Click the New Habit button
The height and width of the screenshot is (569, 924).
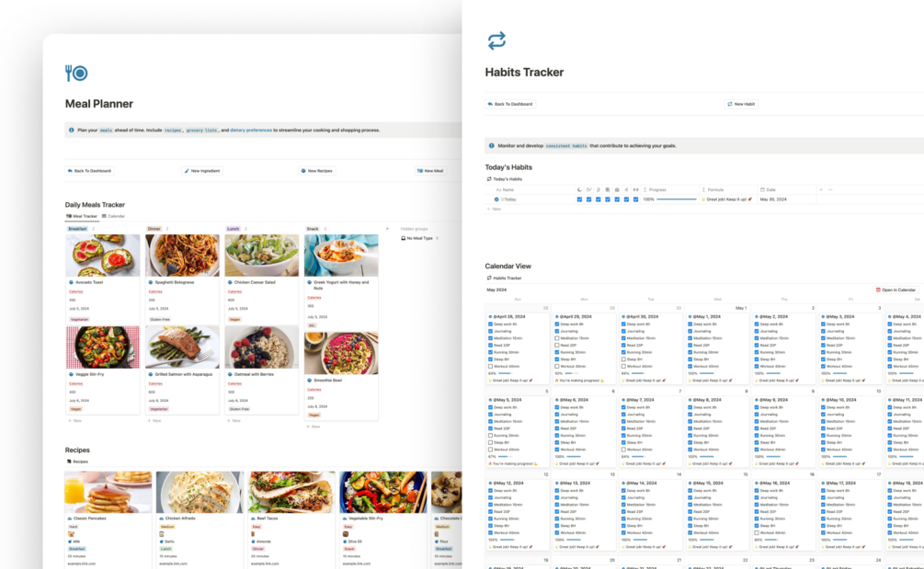click(x=741, y=104)
